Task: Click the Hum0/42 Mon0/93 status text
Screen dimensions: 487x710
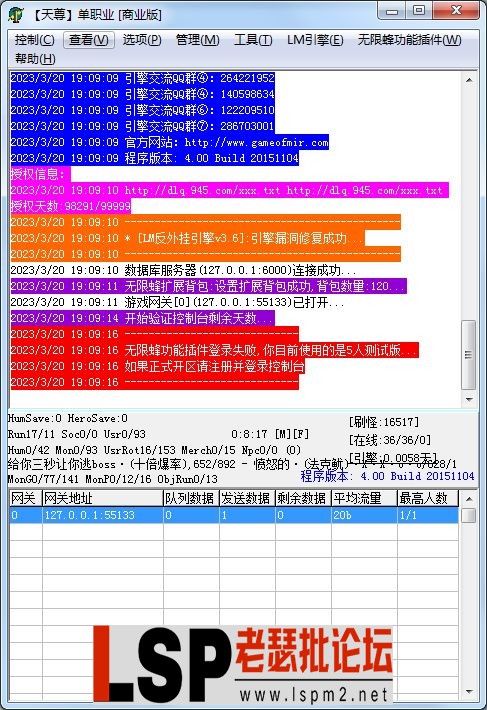Action: pyautogui.click(x=154, y=450)
